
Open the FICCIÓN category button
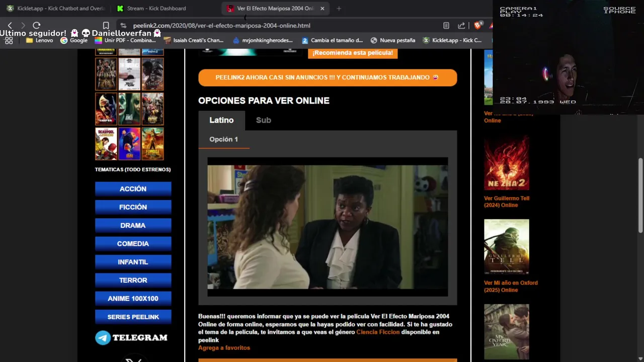coord(133,207)
